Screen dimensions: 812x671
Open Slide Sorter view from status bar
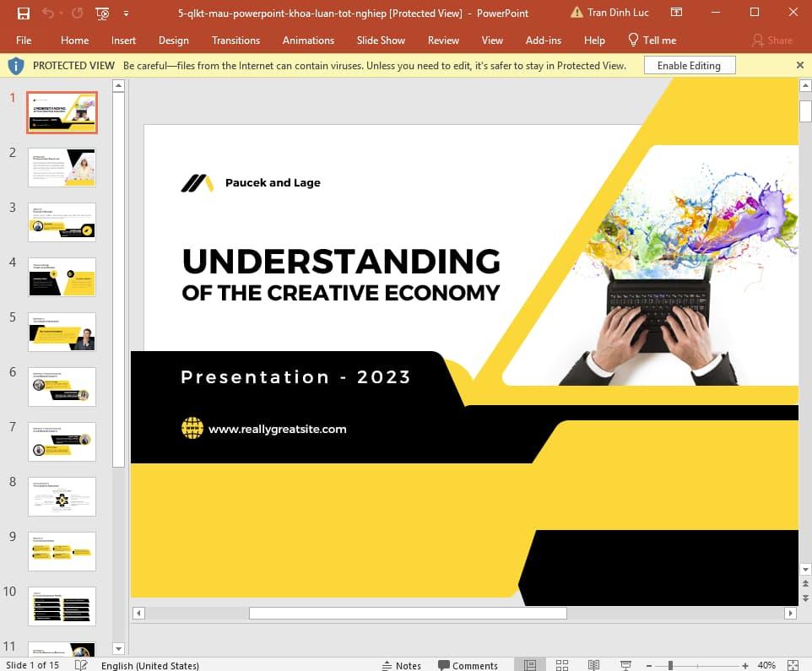(562, 665)
